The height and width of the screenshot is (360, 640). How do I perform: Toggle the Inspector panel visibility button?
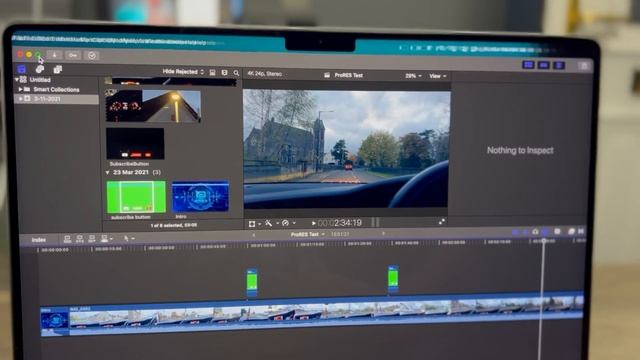point(559,65)
